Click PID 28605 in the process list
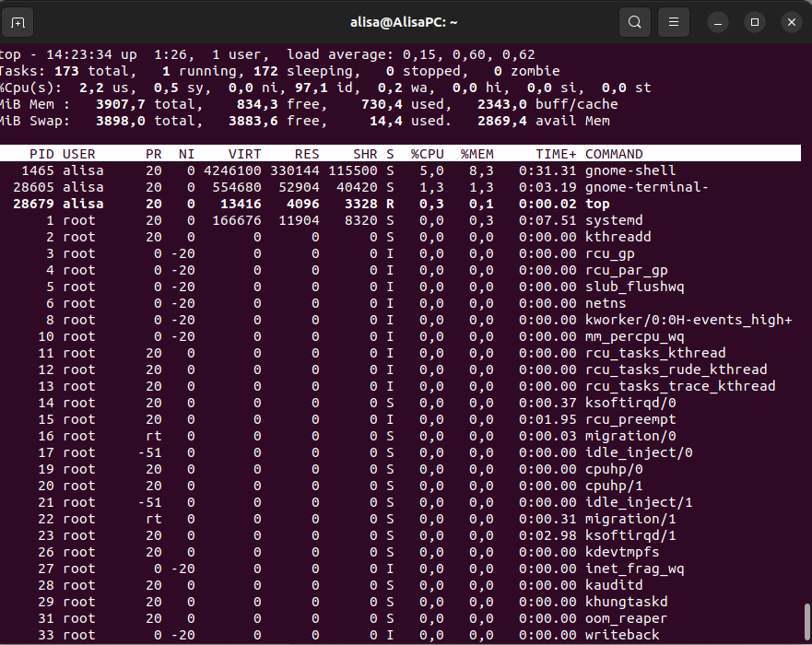The image size is (812, 645). [x=33, y=187]
